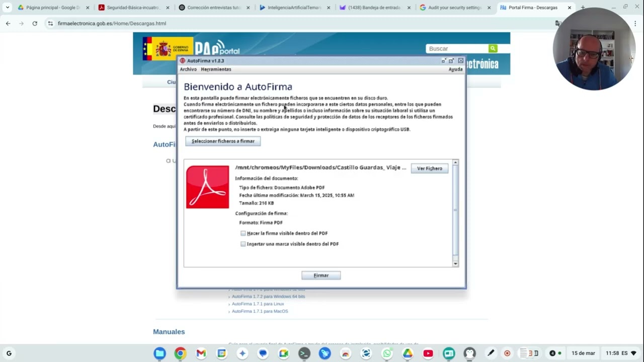Screen dimensions: 644x362
Task: Click the green search magnifier on the portal
Action: click(493, 48)
